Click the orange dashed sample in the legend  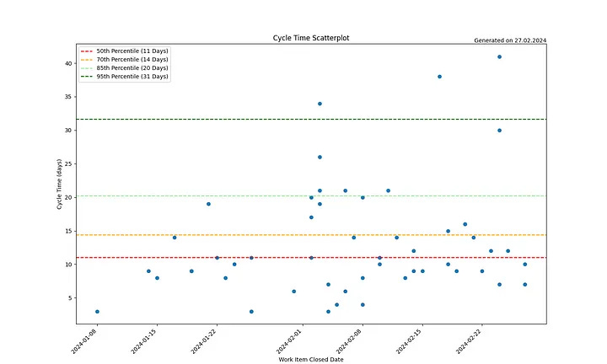(87, 60)
